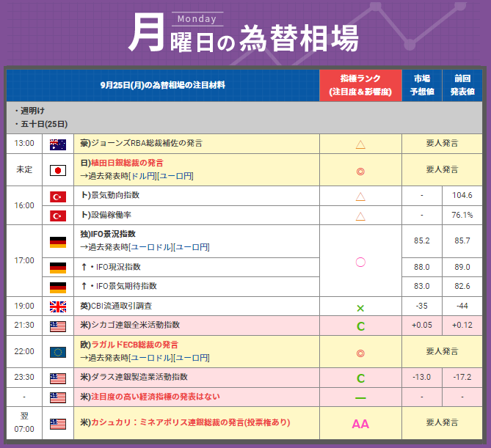Select 植田日銀総裁の発言 title text

127,163
